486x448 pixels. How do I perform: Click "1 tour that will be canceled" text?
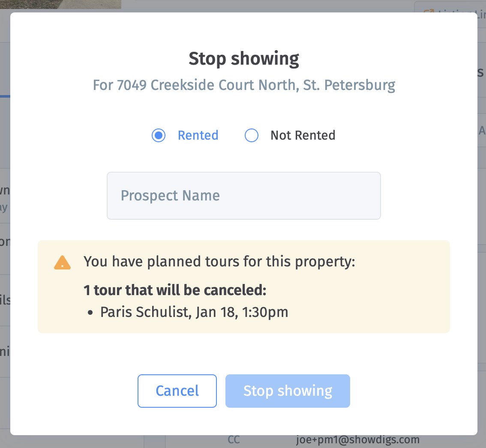pos(175,290)
